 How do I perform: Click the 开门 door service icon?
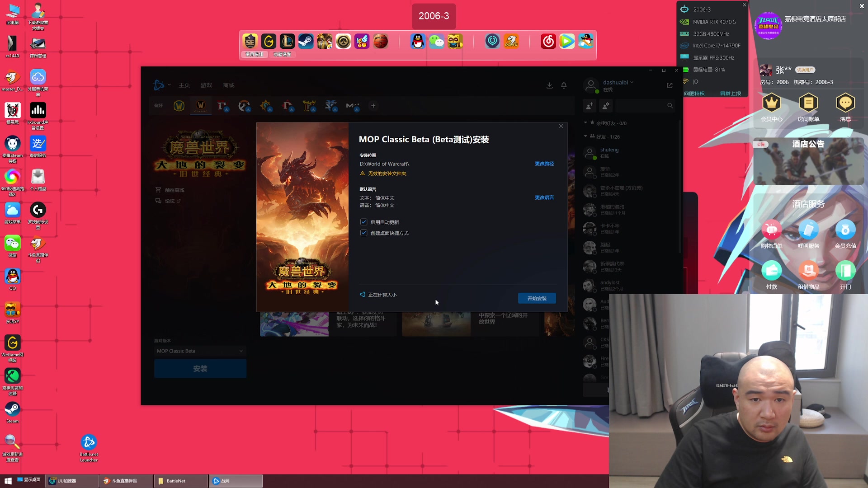(845, 275)
